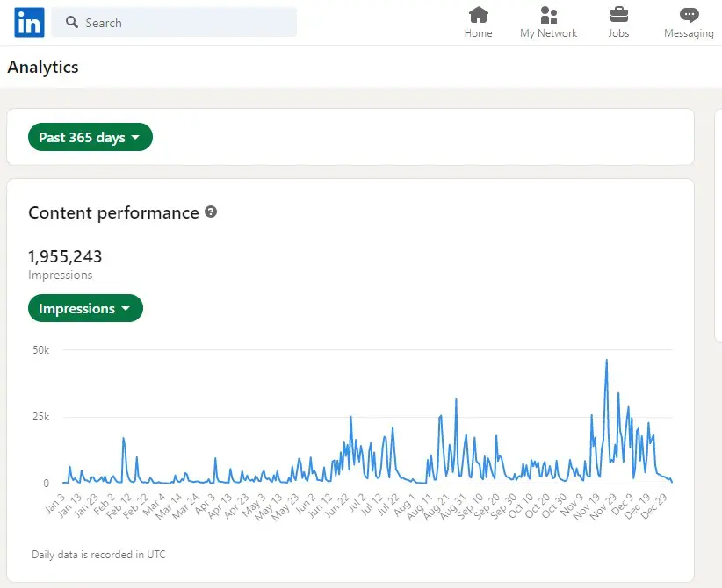Screen dimensions: 722x588
Task: Click the highest peak near Nov 29
Action: [606, 360]
